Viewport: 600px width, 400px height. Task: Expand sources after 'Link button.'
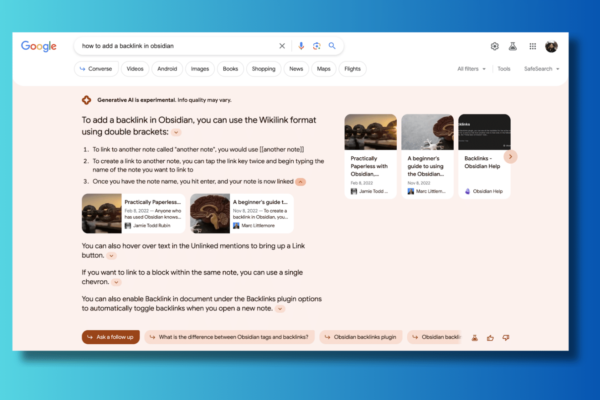tap(111, 256)
